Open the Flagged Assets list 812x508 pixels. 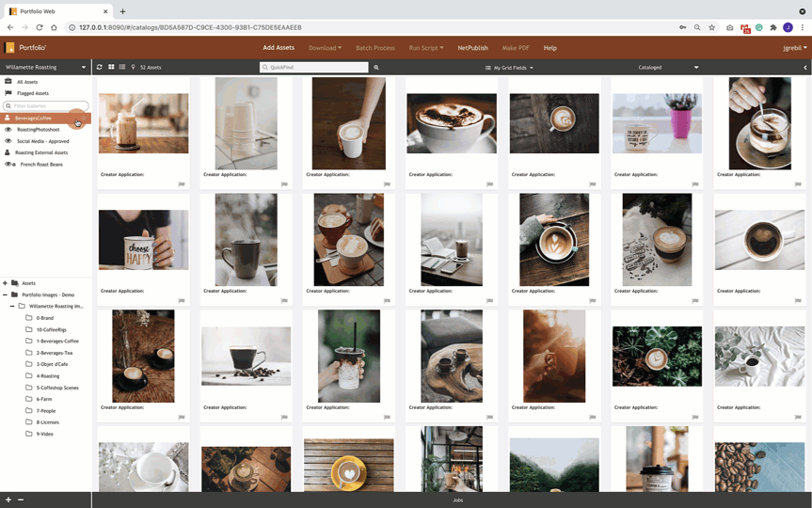click(33, 93)
